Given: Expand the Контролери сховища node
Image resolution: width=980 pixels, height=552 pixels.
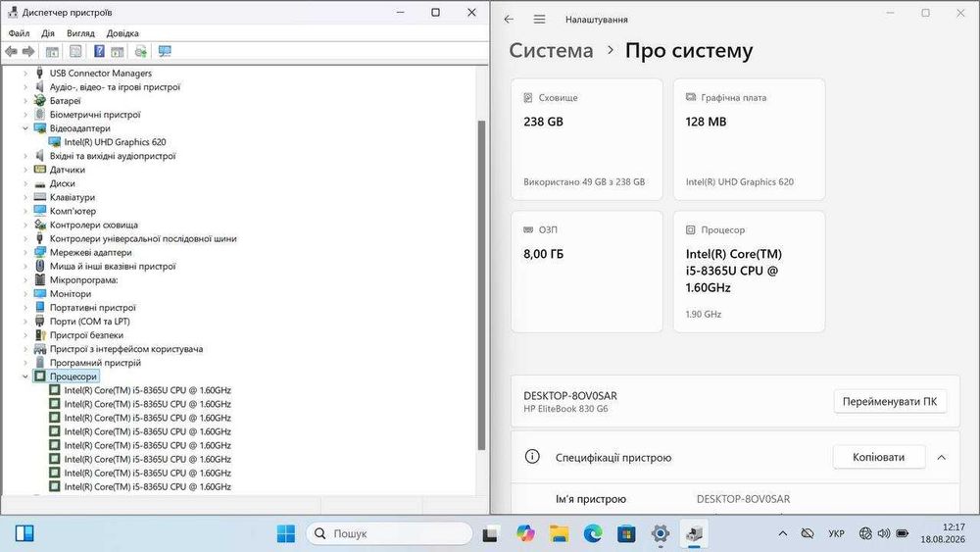Looking at the screenshot, I should (25, 225).
